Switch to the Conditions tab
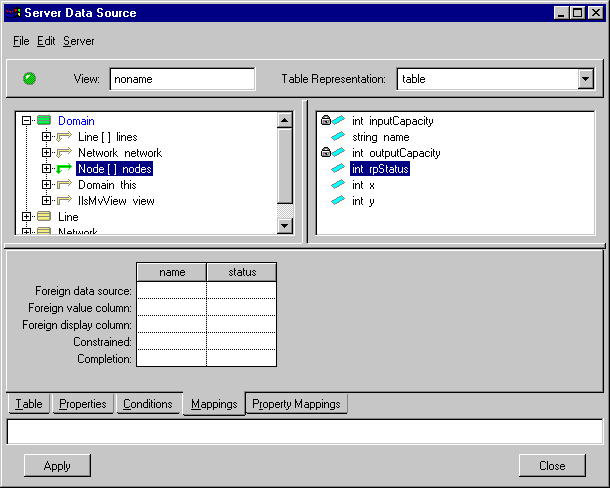 [x=147, y=404]
